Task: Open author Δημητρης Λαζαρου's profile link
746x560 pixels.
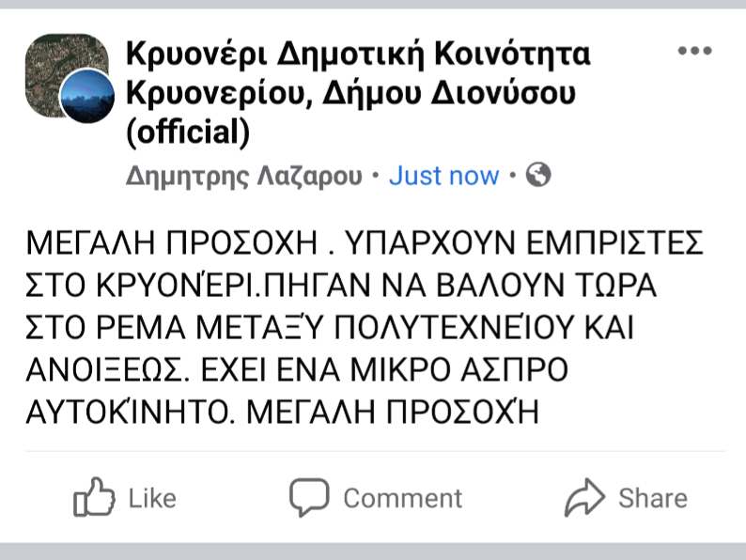Action: (243, 176)
